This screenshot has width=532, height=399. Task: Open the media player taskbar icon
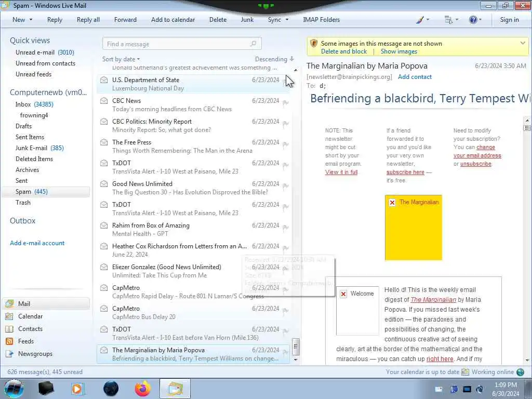point(77,389)
